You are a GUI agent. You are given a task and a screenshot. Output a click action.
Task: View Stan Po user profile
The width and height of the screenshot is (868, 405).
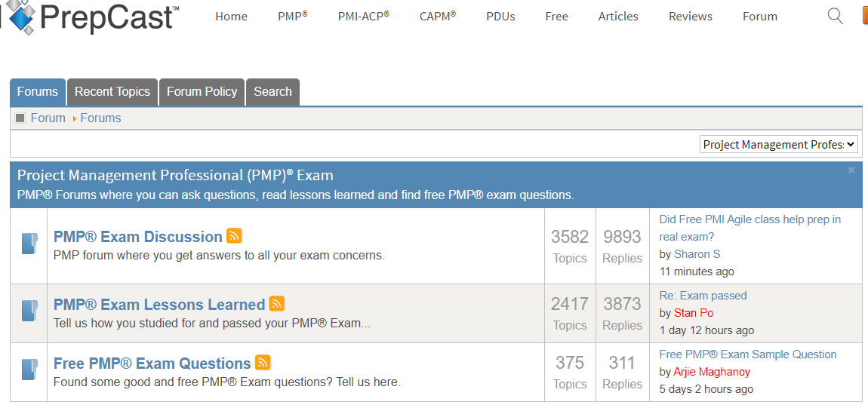coord(694,313)
